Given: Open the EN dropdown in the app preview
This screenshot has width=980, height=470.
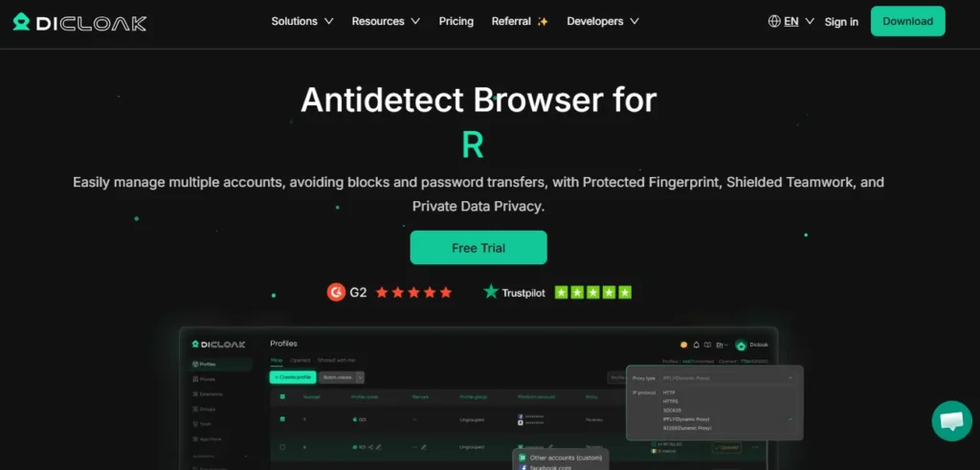Looking at the screenshot, I should (x=722, y=345).
